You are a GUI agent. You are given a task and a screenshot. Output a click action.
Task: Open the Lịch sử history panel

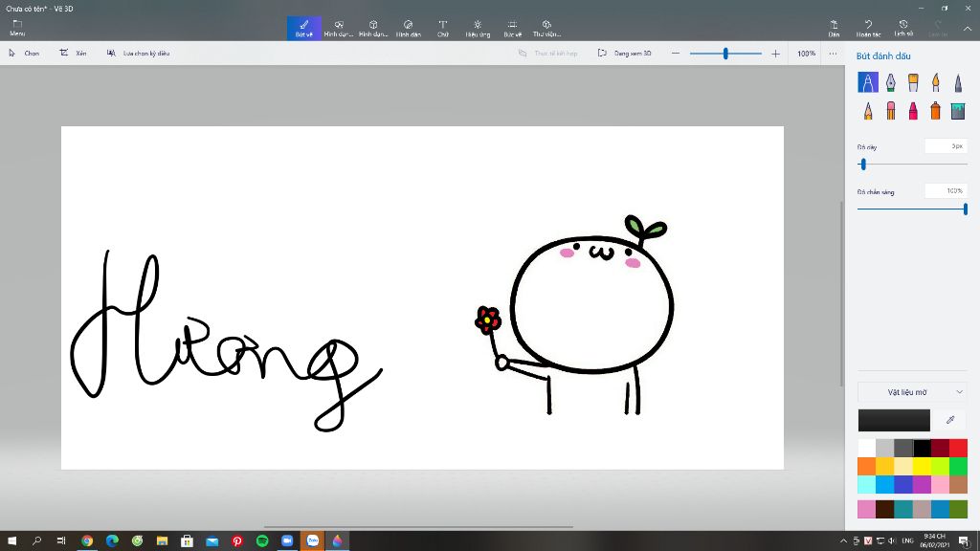(x=903, y=28)
